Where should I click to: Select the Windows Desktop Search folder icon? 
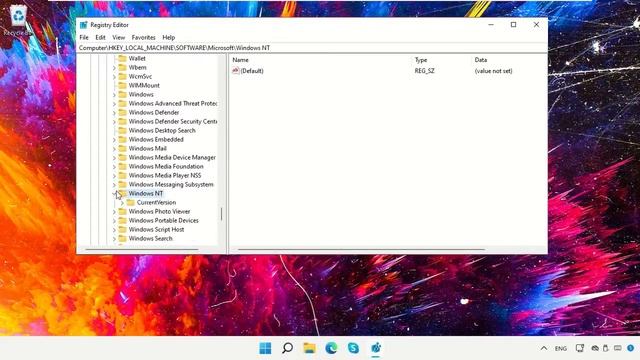pos(122,130)
